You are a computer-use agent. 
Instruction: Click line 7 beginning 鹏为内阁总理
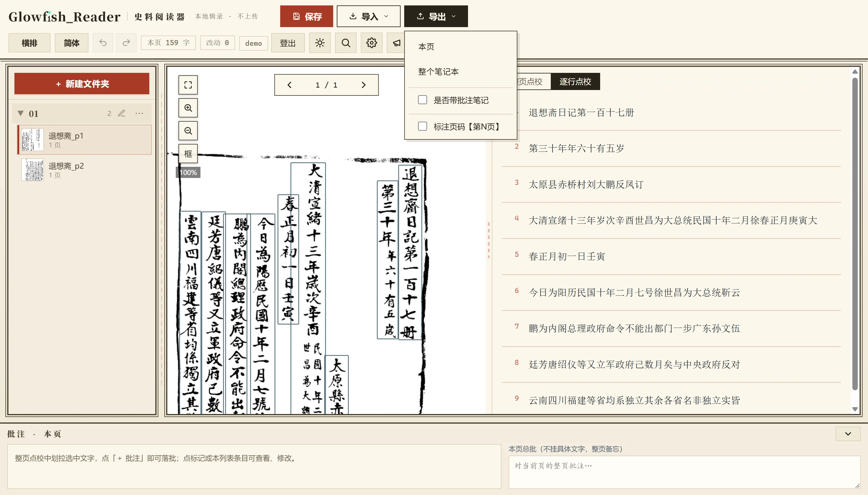coord(557,328)
